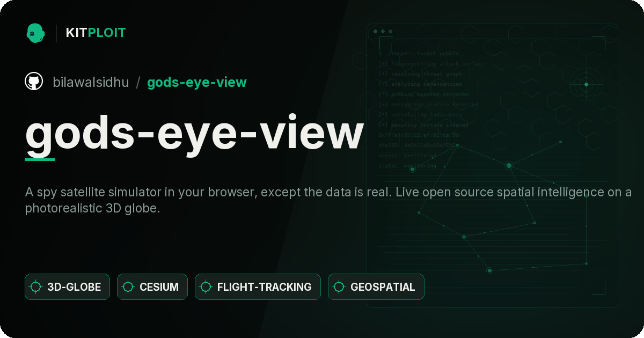Click the 'fingerprinting attack surface' terminal line
This screenshot has width=644, height=338.
pos(431,64)
